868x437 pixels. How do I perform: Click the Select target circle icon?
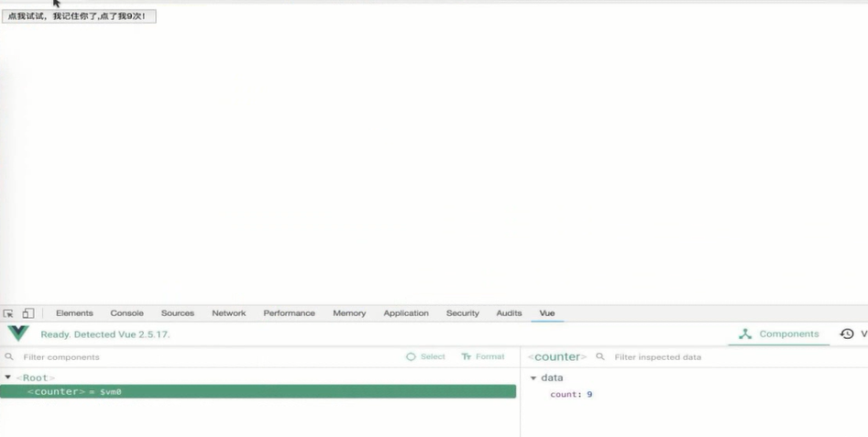[x=411, y=356]
